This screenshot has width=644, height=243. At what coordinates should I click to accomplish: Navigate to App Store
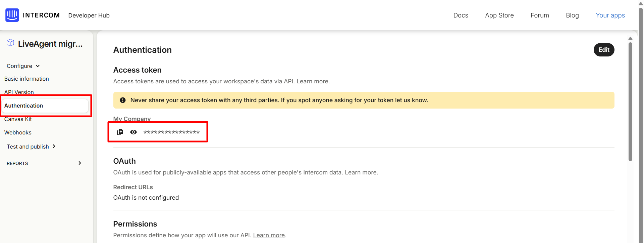(499, 15)
